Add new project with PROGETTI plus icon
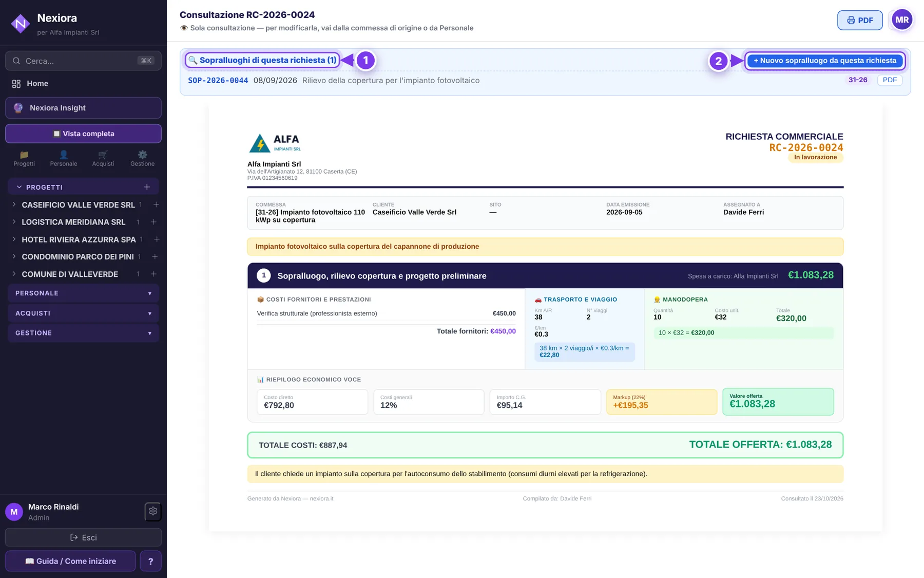The width and height of the screenshot is (924, 578). coord(147,187)
